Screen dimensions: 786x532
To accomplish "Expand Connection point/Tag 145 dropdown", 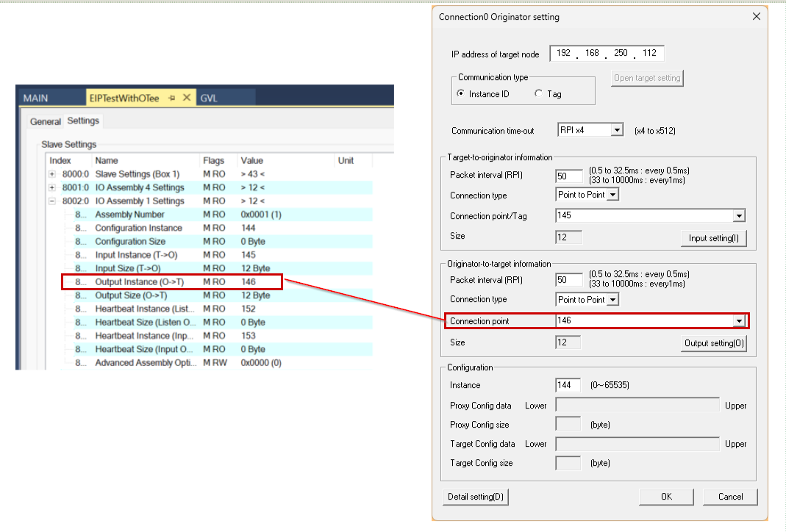I will click(739, 216).
